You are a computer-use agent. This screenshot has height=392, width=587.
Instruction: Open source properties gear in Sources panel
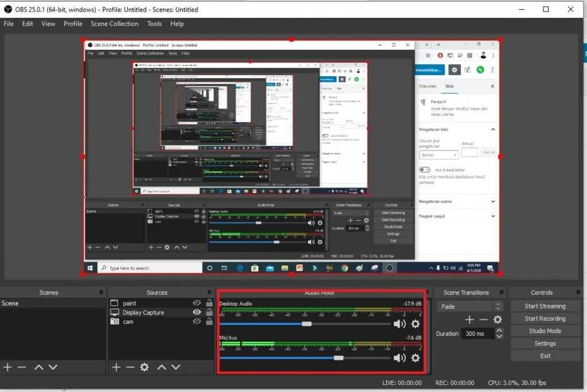[144, 367]
